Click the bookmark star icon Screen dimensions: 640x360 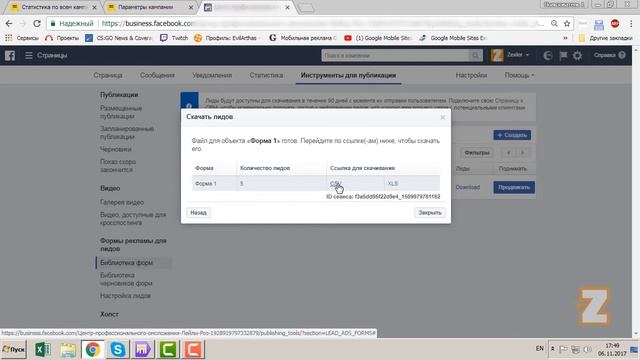pyautogui.click(x=567, y=24)
